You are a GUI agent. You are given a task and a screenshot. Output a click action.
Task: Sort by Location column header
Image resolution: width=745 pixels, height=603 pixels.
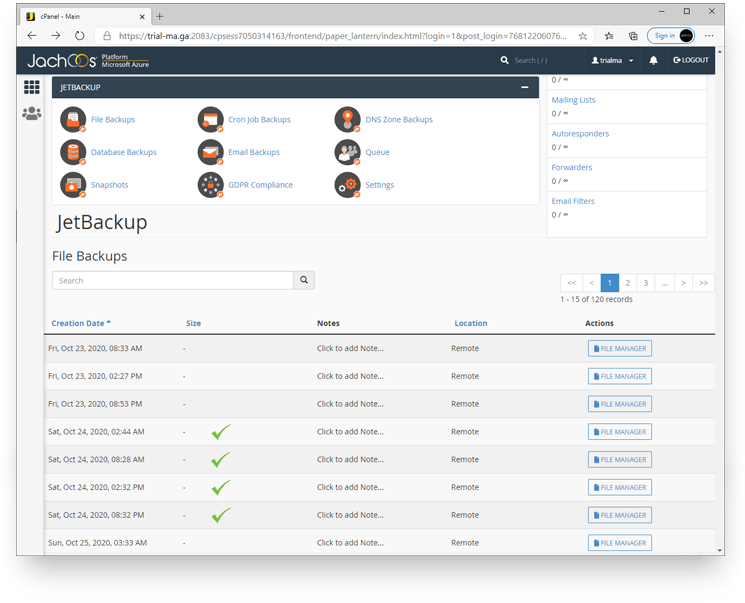coord(471,323)
